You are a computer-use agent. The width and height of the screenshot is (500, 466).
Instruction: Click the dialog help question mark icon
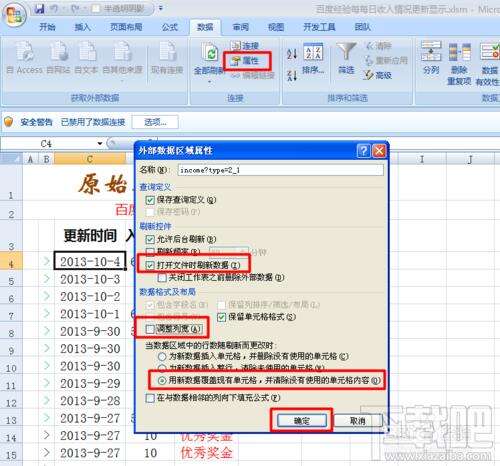click(363, 151)
